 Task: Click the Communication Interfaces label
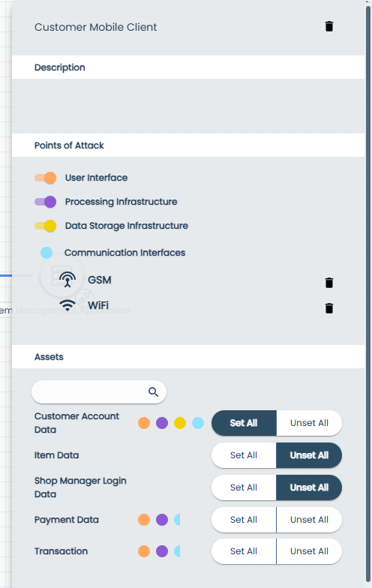(124, 253)
